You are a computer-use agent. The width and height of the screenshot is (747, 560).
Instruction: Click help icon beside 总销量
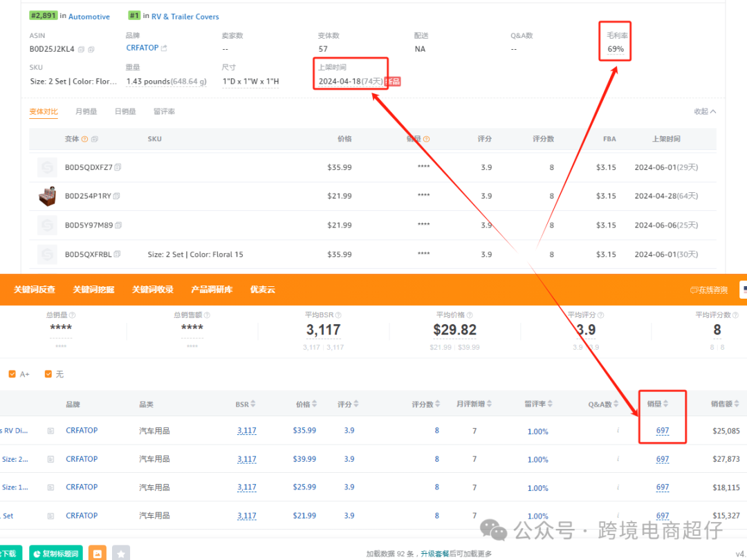pos(73,315)
